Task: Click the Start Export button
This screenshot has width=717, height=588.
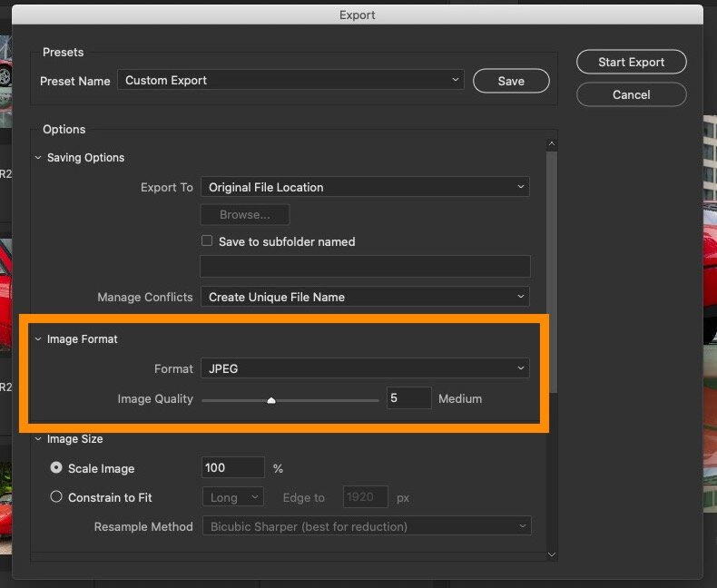Action: 631,62
